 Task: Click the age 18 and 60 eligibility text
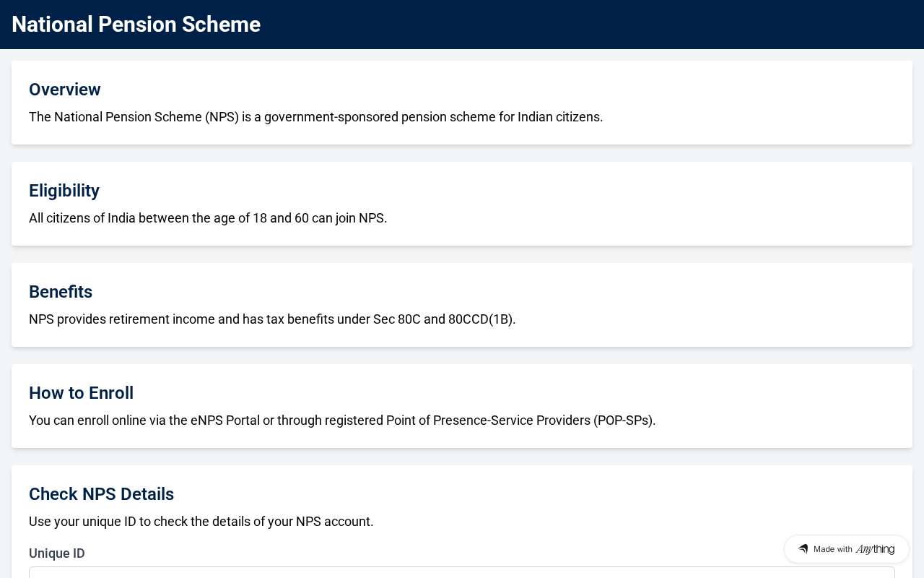(208, 218)
